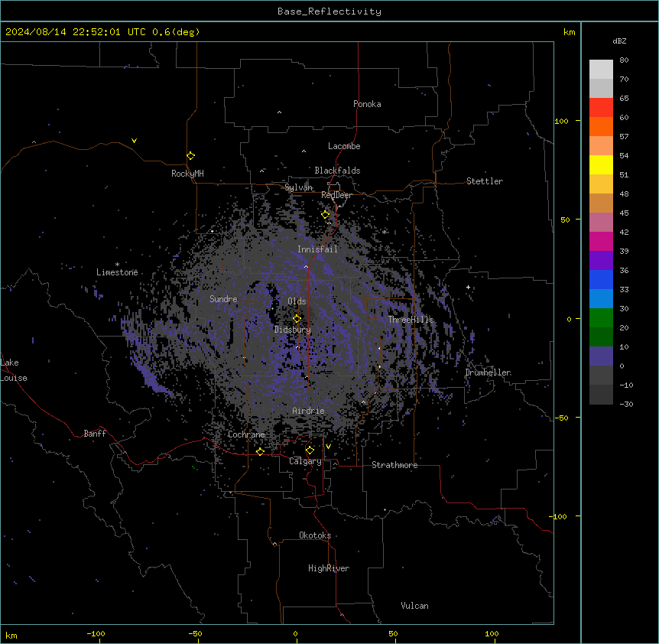The height and width of the screenshot is (644, 659).
Task: Pick the red 60-65 dBZ legend swatch
Action: coord(601,107)
